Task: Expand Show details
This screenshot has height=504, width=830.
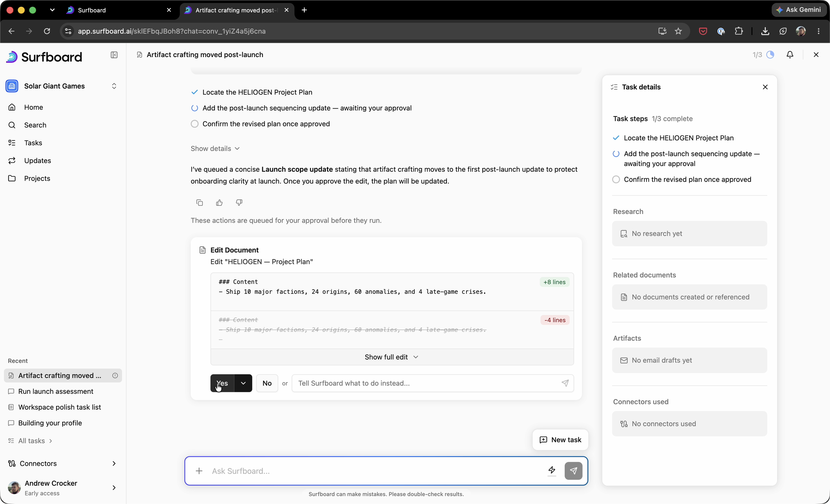Action: click(215, 148)
